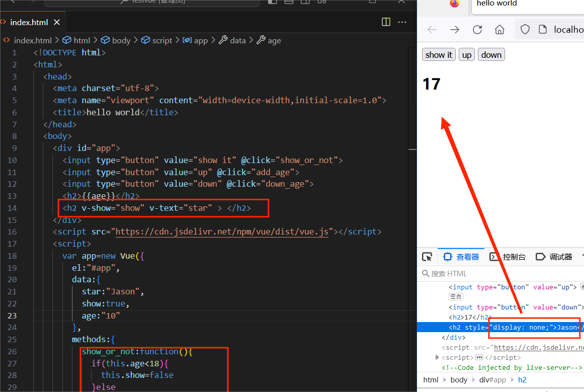
Task: Open the index.html file breadcrumb
Action: (32, 40)
